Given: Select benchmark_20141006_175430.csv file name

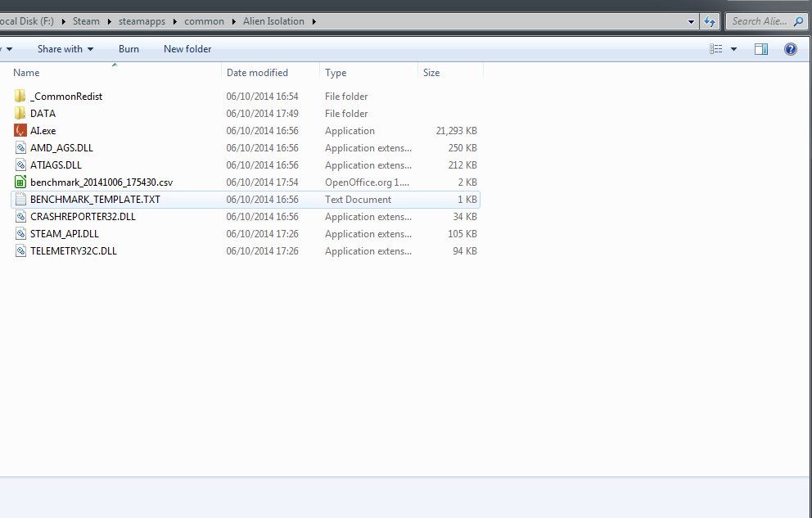Looking at the screenshot, I should (x=101, y=182).
